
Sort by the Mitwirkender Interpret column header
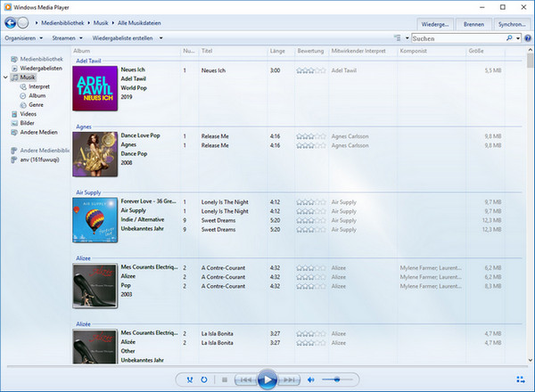pos(363,51)
